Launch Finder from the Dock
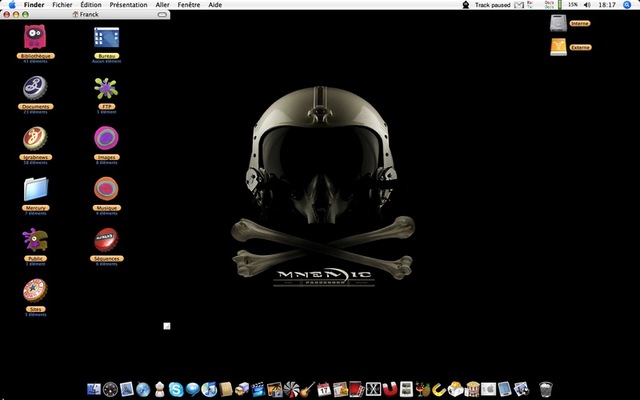This screenshot has width=640, height=400. [94, 389]
